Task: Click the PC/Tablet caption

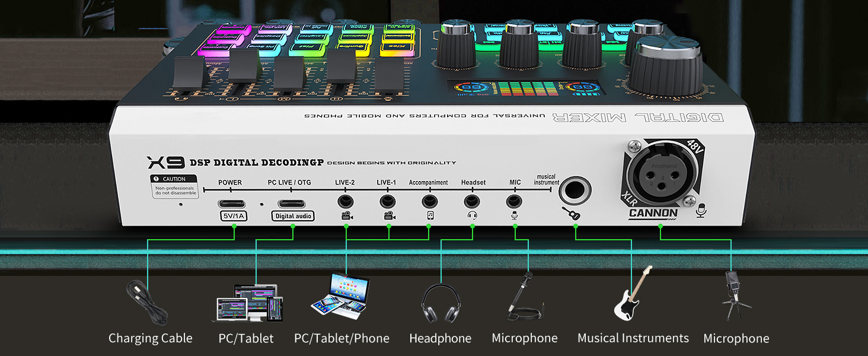Action: pyautogui.click(x=246, y=338)
